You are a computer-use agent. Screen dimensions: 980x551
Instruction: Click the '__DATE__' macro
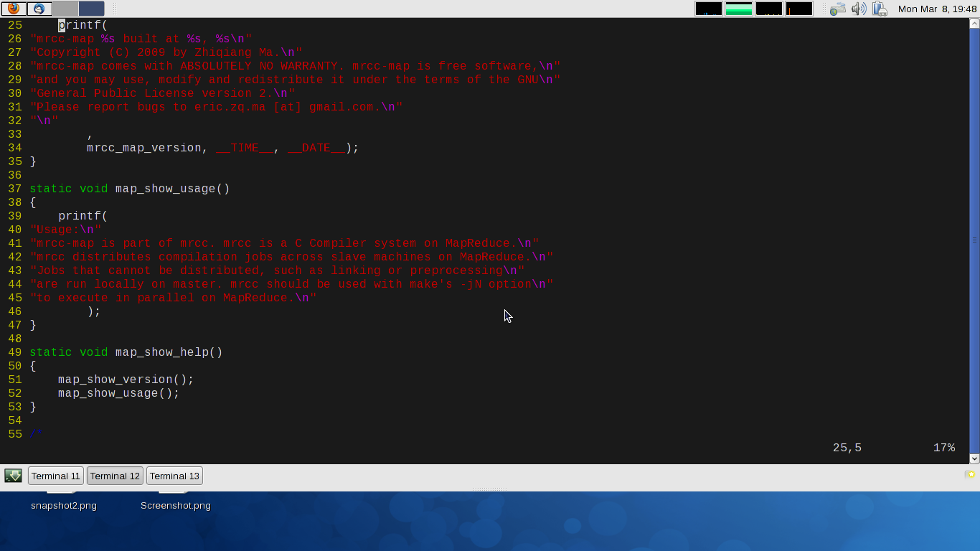point(316,148)
